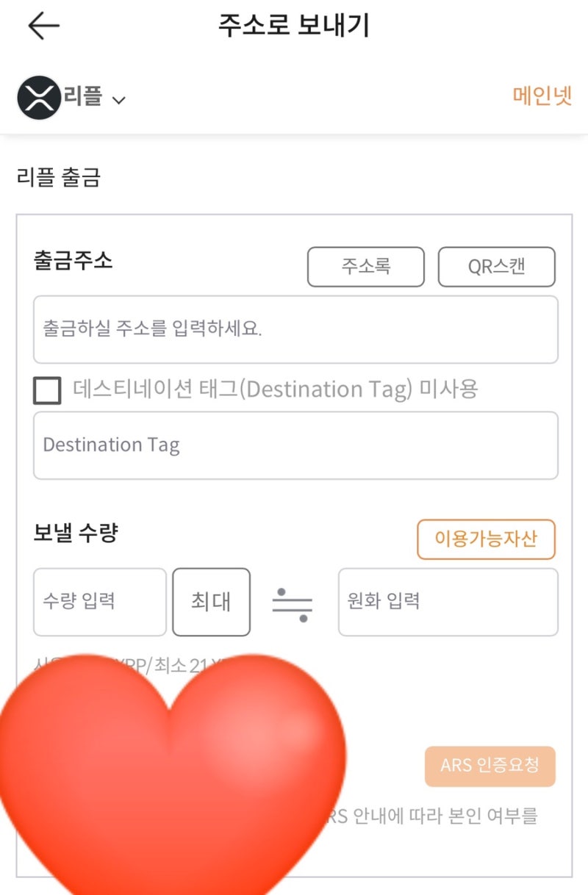Click the XRP (Ripple) coin logo
The height and width of the screenshot is (895, 588).
(x=38, y=97)
